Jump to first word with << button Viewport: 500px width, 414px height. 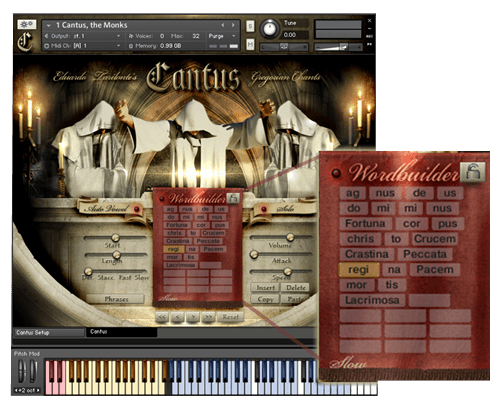tap(162, 317)
